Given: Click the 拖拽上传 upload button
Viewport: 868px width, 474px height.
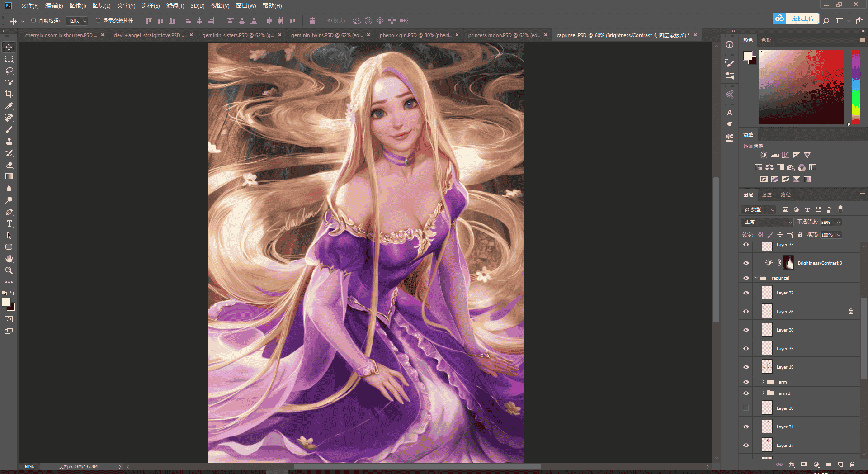Looking at the screenshot, I should [x=796, y=19].
